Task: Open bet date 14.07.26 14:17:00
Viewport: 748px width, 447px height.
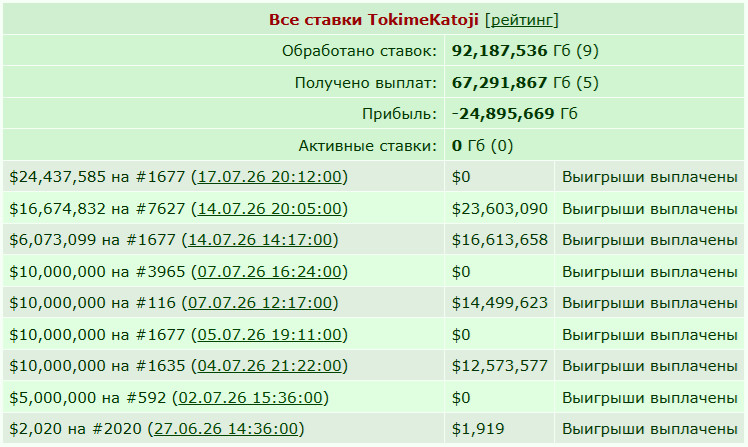Action: (x=260, y=239)
